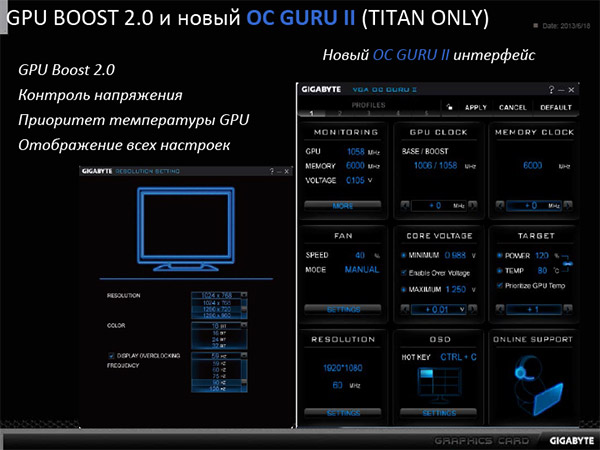600x450 pixels.
Task: Choose 32 bit in color list
Action: pos(219,346)
